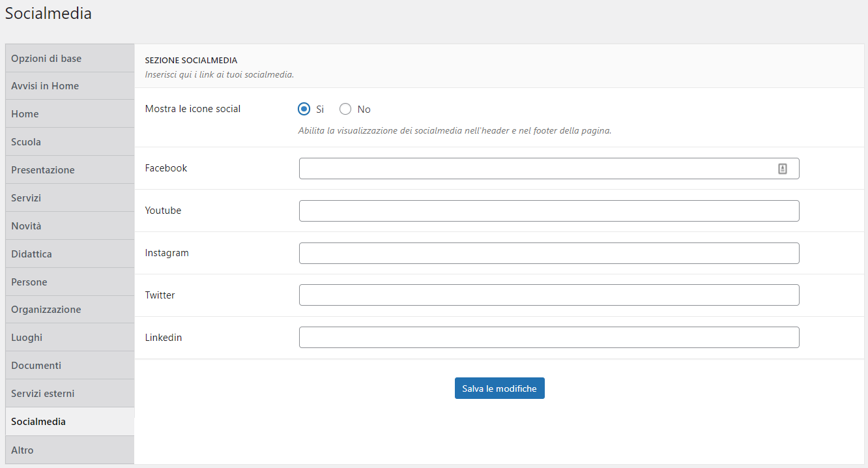Screen dimensions: 868x468
Task: Switch to the Home tab
Action: click(70, 114)
